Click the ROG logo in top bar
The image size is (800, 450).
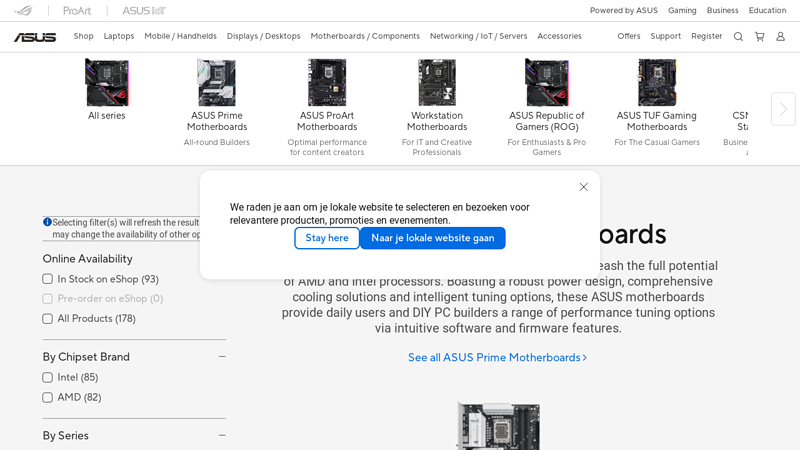[x=23, y=11]
